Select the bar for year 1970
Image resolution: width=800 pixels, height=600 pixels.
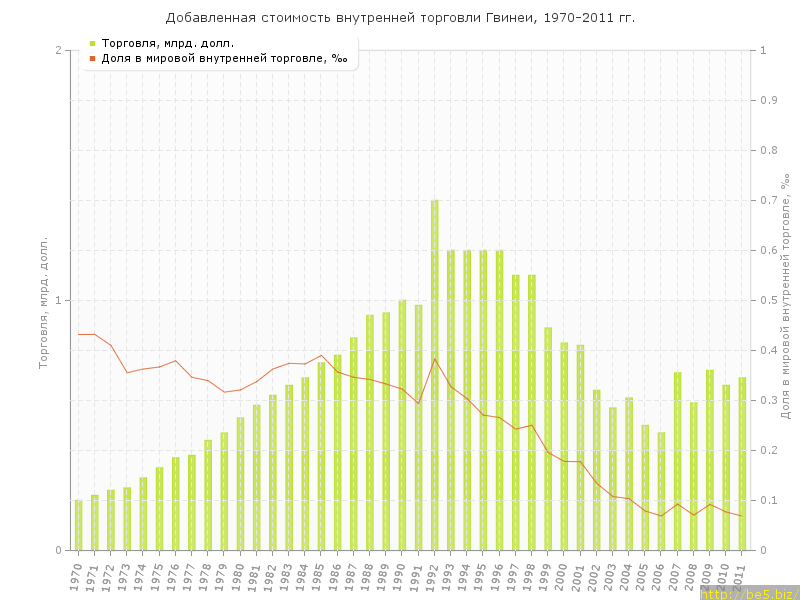[x=78, y=525]
